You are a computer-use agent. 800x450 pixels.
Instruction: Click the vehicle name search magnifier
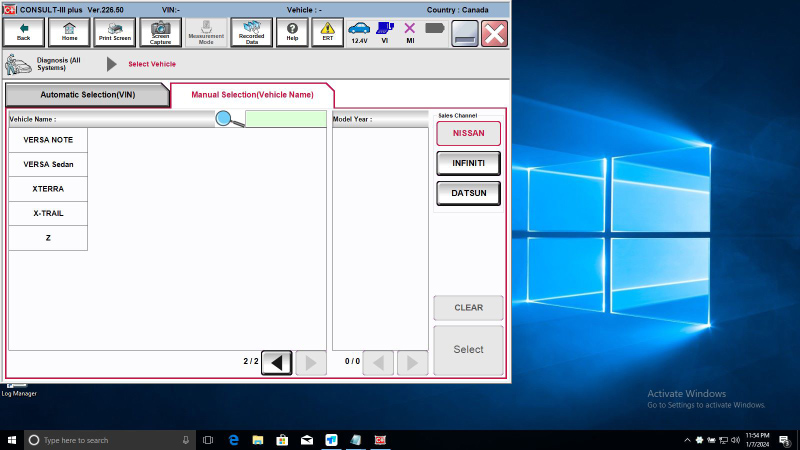(230, 119)
